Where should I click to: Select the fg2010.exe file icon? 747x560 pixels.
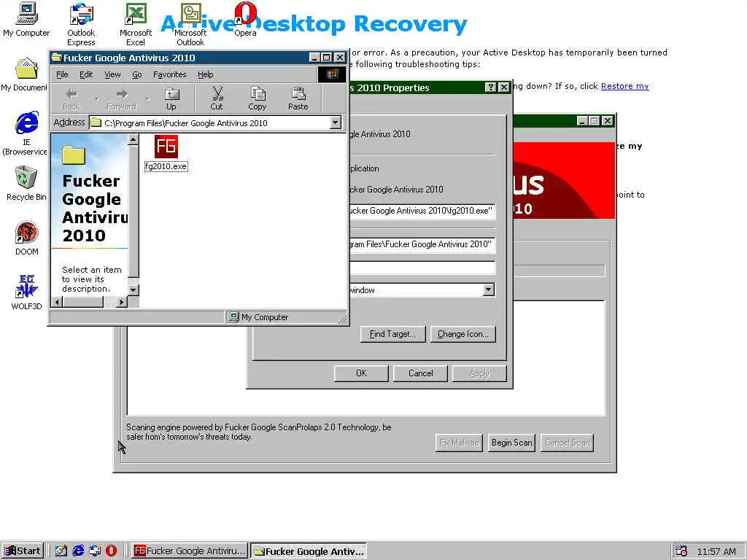click(x=166, y=152)
